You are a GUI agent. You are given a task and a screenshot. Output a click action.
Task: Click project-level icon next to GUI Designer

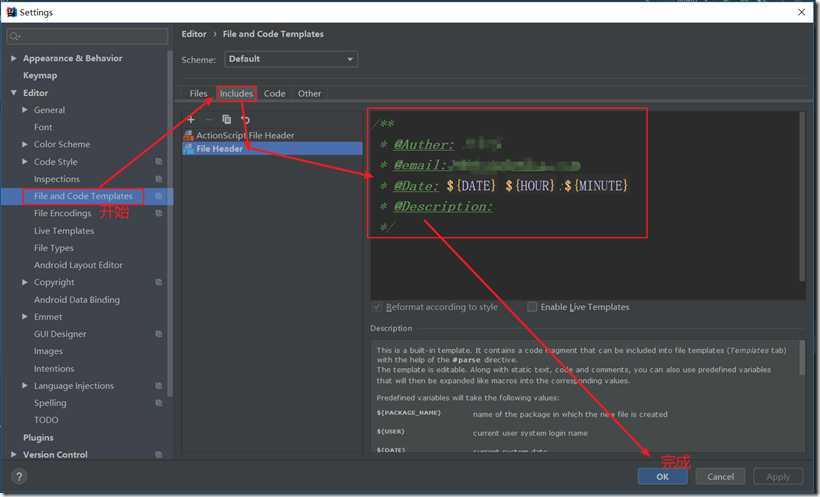[158, 334]
